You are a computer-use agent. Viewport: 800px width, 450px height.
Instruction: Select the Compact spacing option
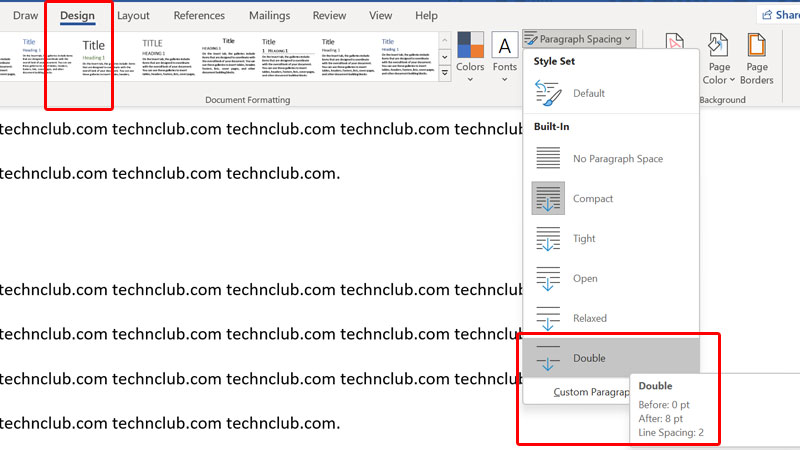tap(611, 198)
